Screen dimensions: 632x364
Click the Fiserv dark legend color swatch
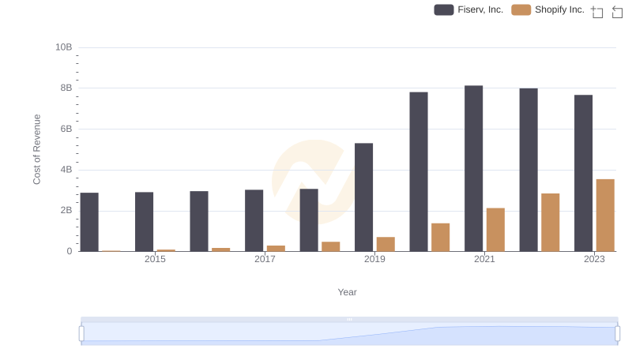444,9
